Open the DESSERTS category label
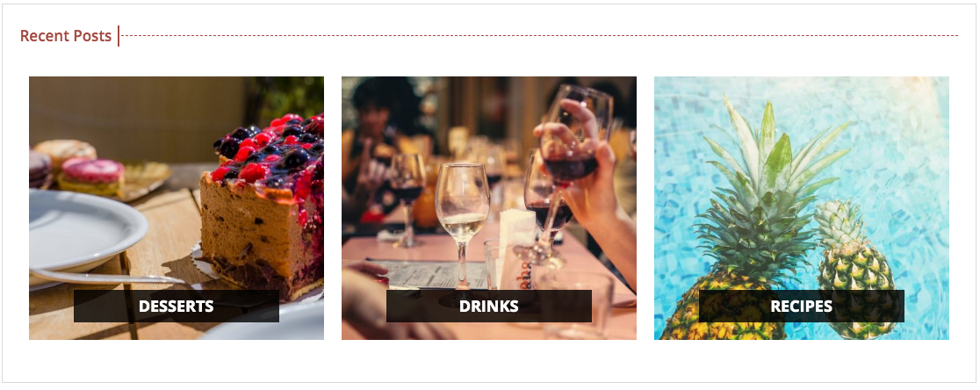This screenshot has height=390, width=980. point(177,307)
